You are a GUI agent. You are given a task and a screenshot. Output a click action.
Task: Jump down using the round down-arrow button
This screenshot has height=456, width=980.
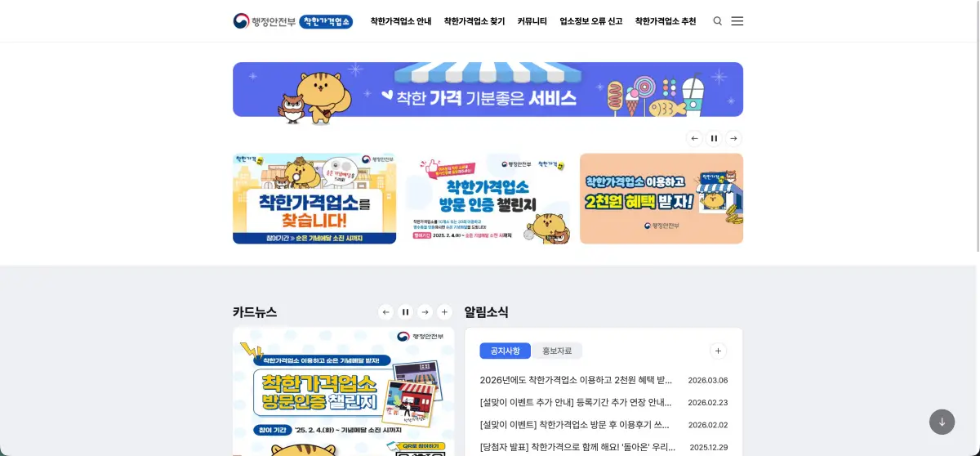click(x=942, y=422)
